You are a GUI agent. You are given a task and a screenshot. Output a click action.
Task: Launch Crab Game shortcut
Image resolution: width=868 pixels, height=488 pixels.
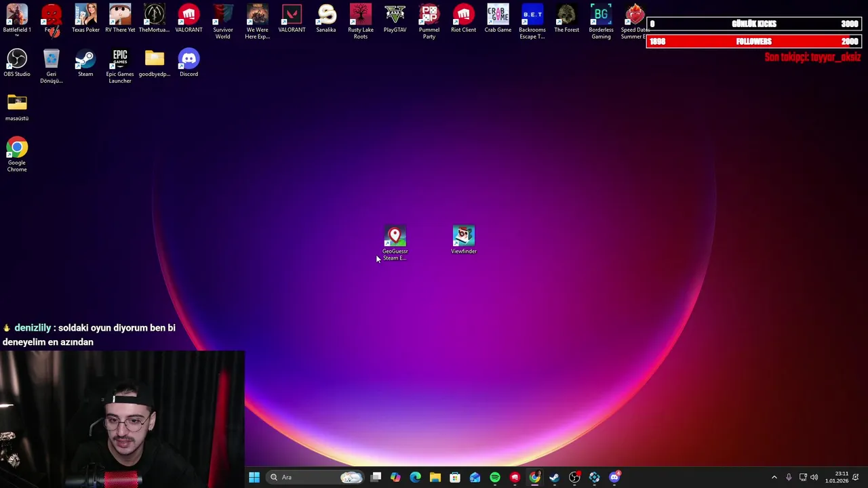coord(498,19)
